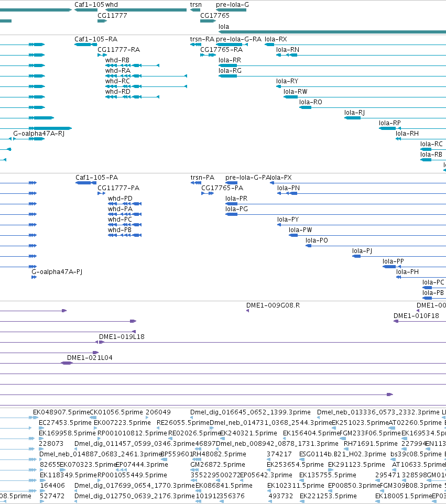This screenshot has height=504, width=446.
Task: Click the CG11777-PA protein label
Action: pyautogui.click(x=118, y=188)
